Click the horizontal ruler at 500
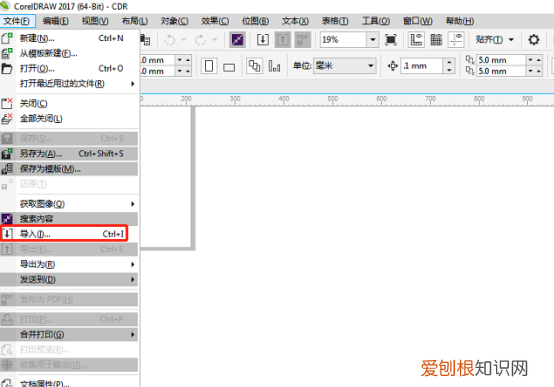The image size is (554, 387). tap(332, 99)
